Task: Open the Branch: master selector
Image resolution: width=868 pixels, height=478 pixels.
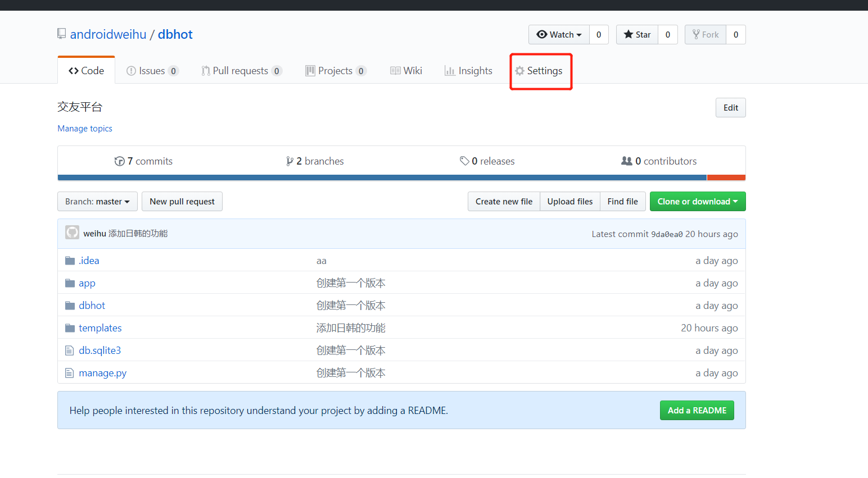Action: pos(97,202)
